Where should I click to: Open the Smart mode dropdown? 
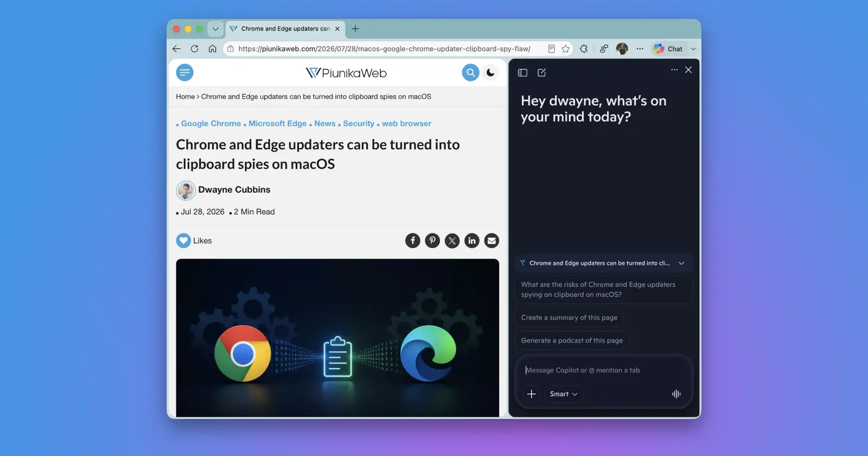click(564, 394)
